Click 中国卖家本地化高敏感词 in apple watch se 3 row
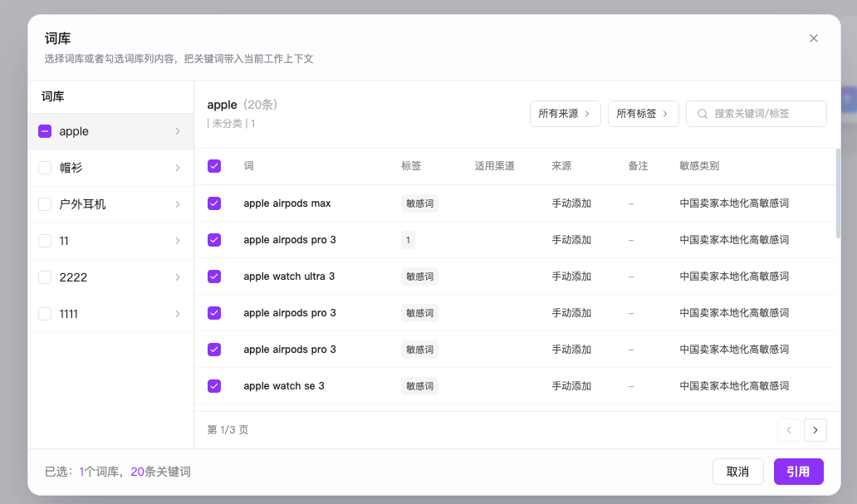 pos(734,386)
